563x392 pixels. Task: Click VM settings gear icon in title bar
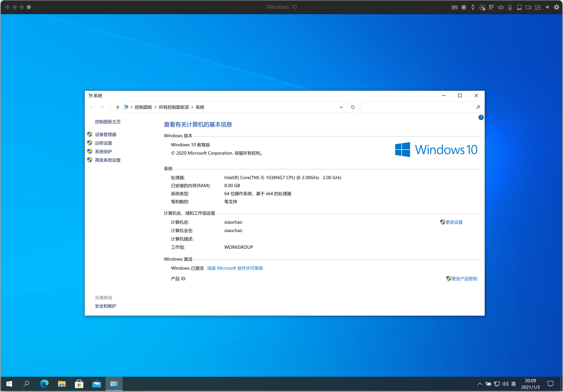556,7
